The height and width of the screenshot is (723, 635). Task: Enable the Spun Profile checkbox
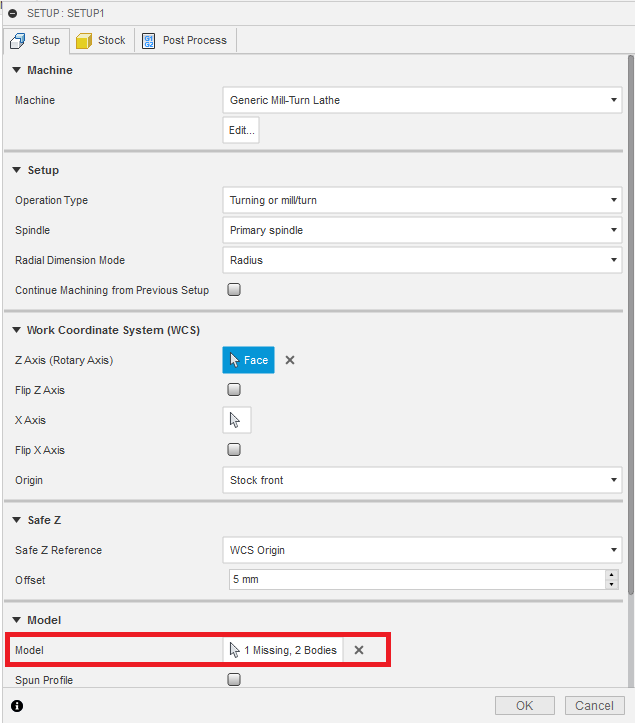coord(234,680)
